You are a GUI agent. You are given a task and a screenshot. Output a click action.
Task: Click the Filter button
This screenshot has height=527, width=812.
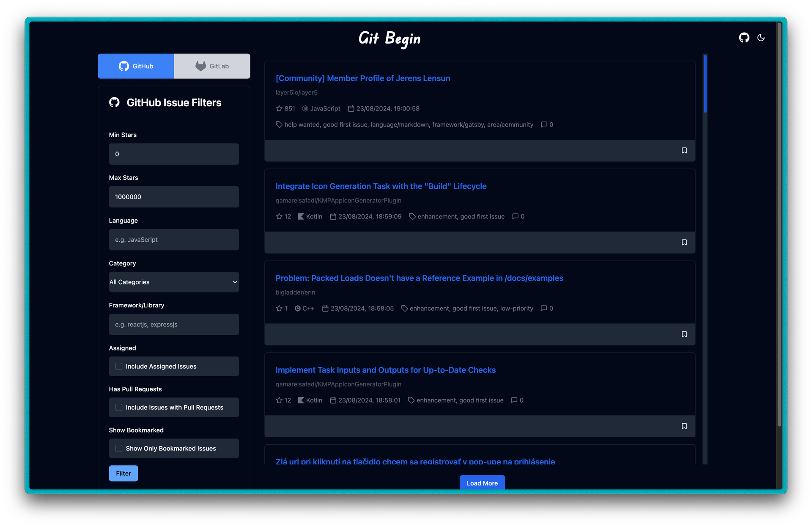pos(123,473)
